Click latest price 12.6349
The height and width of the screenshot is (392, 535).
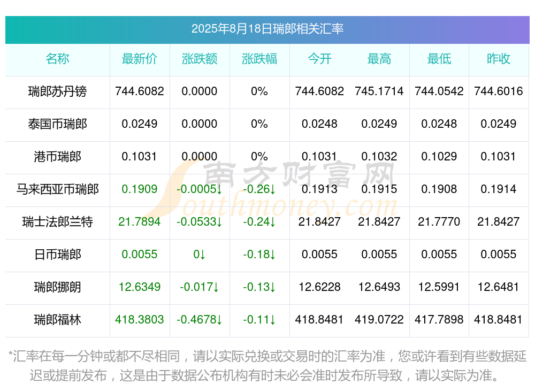140,287
